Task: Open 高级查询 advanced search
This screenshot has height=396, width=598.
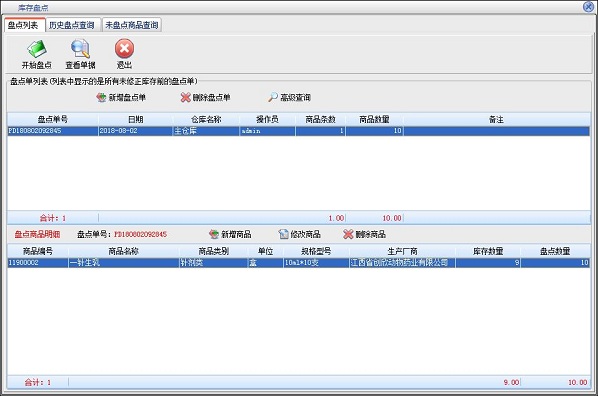Action: point(289,98)
